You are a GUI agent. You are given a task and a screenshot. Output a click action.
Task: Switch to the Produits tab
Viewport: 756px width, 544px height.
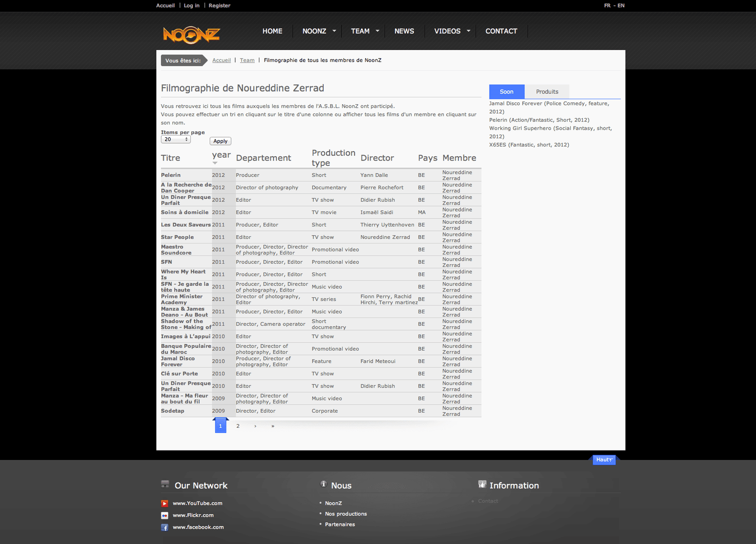click(547, 92)
